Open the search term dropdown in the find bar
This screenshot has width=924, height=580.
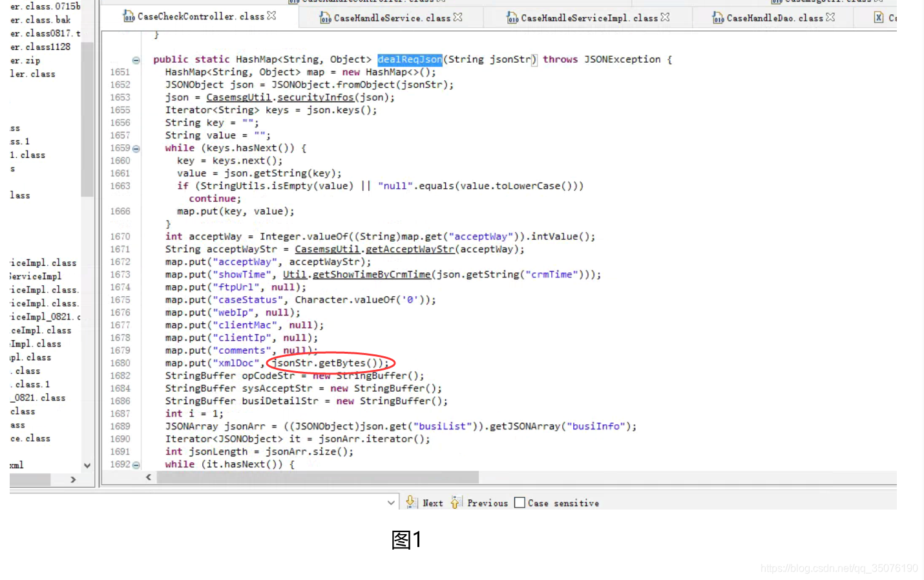[391, 502]
